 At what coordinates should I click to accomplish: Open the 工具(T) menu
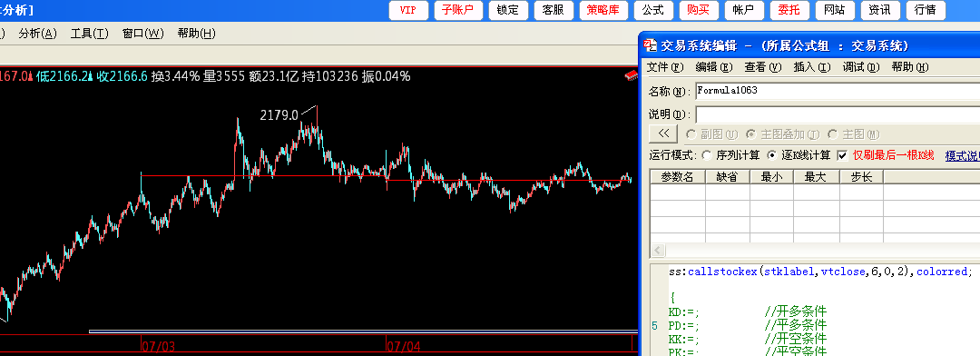point(89,34)
